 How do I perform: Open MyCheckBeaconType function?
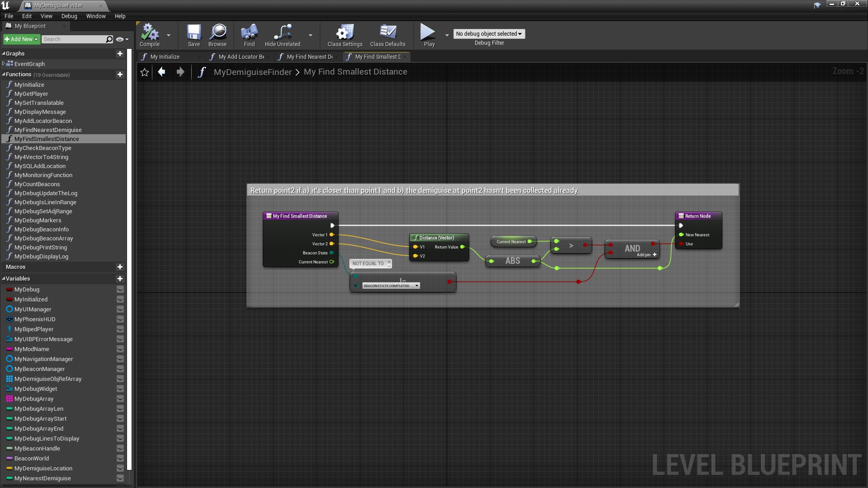coord(43,148)
